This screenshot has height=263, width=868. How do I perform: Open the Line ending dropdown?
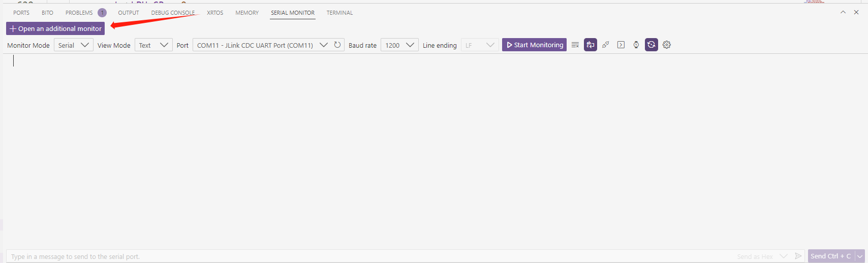[480, 45]
